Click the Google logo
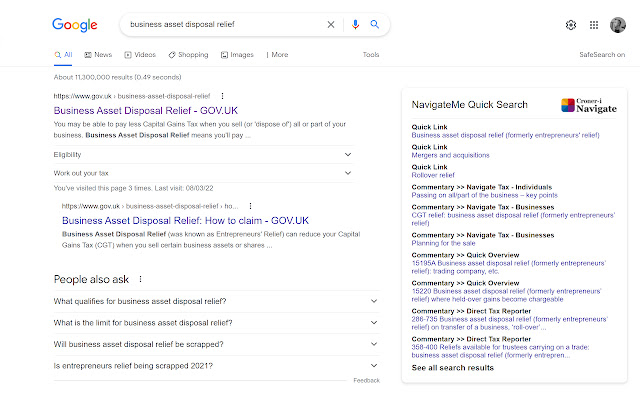The height and width of the screenshot is (400, 640). (x=75, y=24)
